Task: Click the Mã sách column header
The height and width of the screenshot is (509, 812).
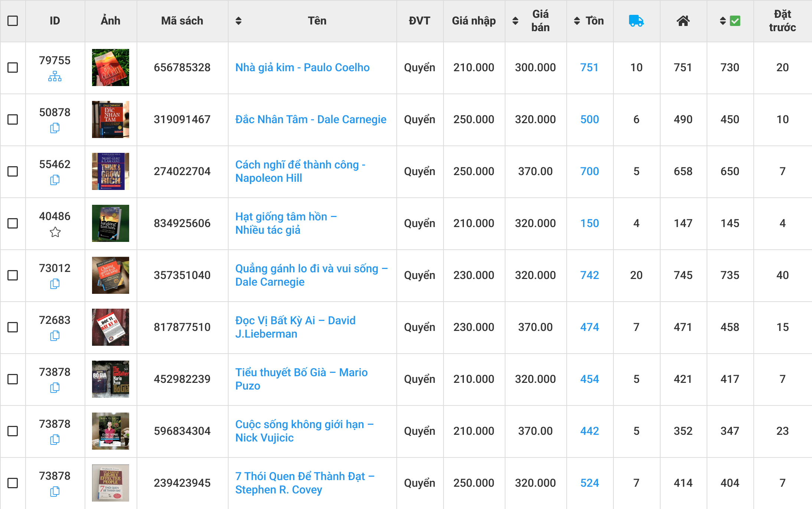Action: [x=182, y=21]
